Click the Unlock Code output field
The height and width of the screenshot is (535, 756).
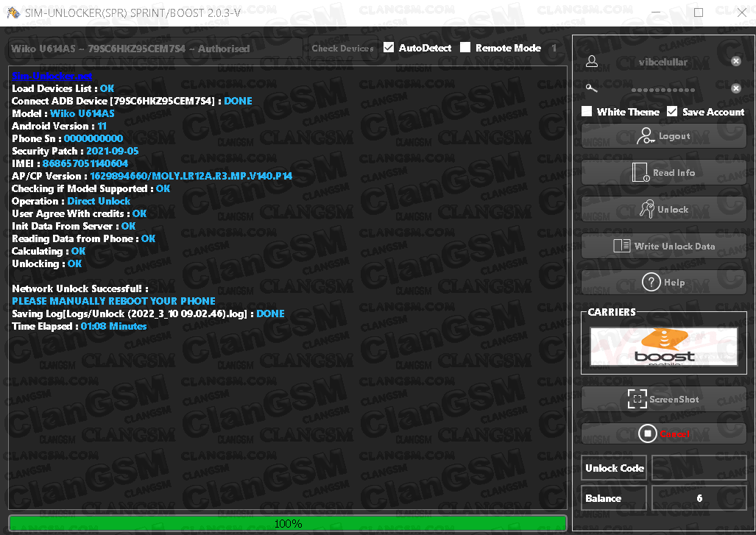(x=699, y=468)
